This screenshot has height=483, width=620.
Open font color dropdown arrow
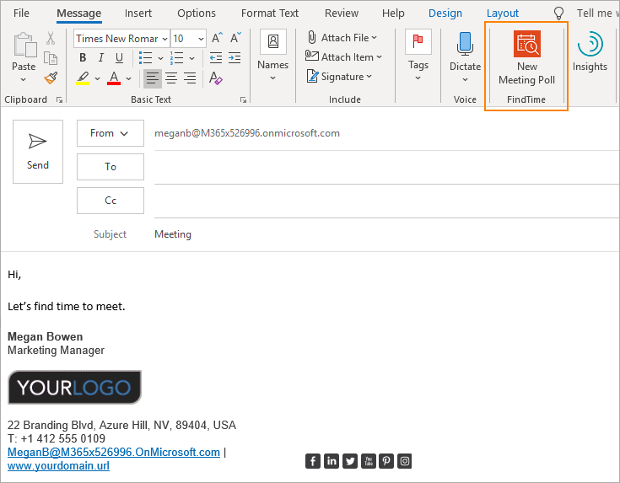tap(129, 79)
